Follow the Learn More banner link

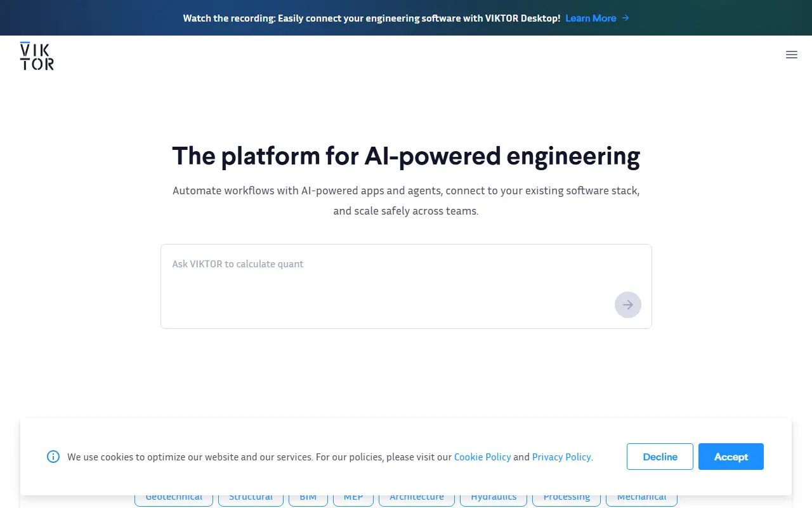coord(597,18)
